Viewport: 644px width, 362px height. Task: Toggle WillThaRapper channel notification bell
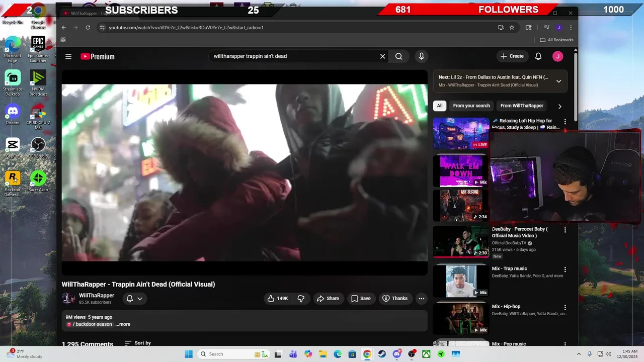point(134,299)
